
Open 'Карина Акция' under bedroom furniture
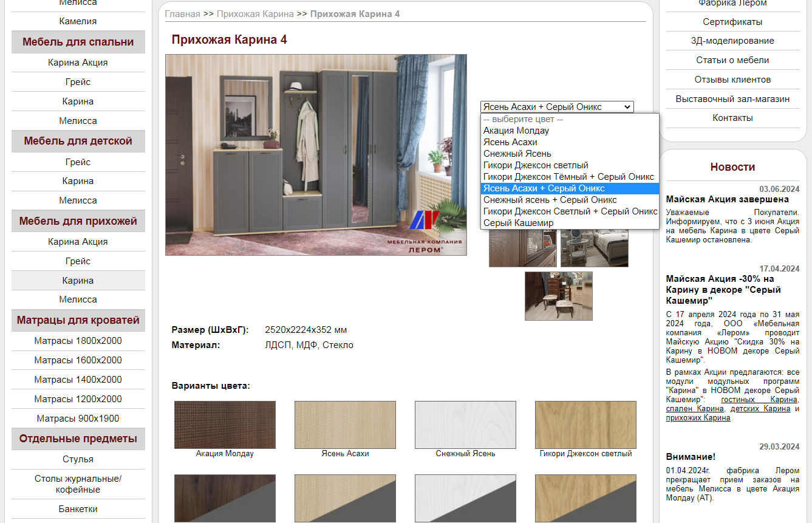78,63
